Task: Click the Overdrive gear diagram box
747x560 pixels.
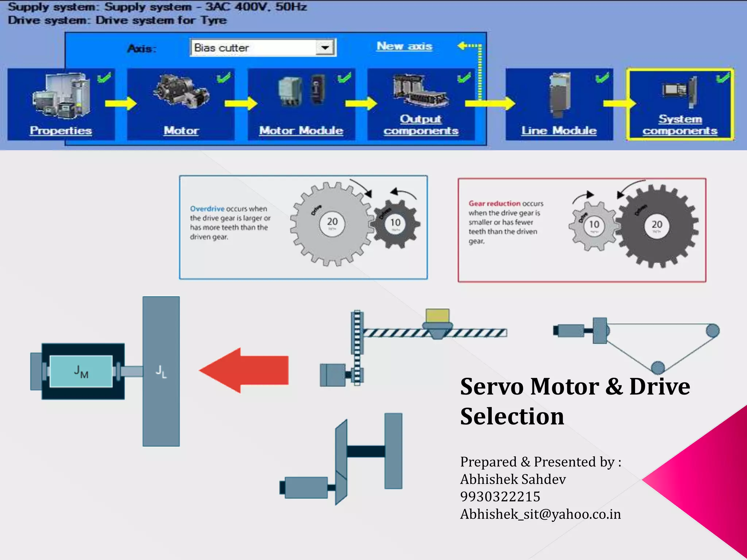Action: click(303, 227)
